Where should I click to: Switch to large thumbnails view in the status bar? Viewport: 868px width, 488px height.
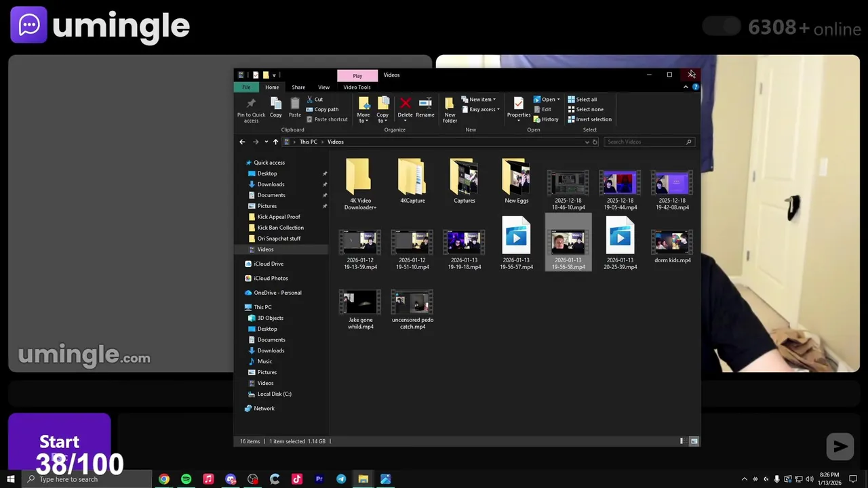pos(694,441)
